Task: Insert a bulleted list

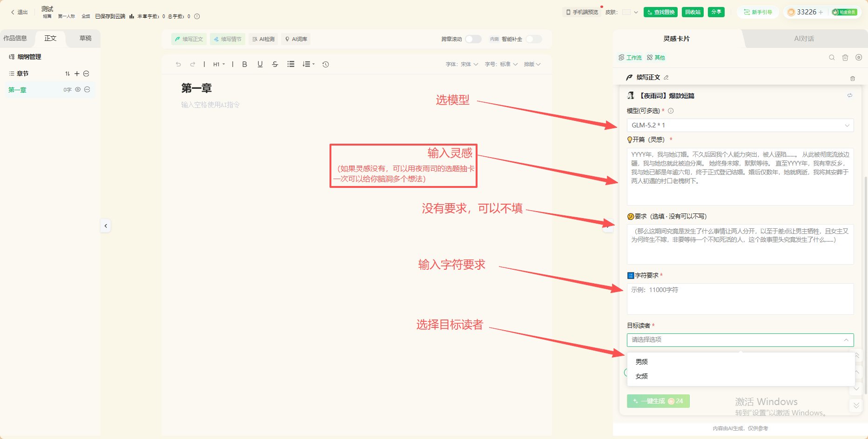Action: pos(291,64)
